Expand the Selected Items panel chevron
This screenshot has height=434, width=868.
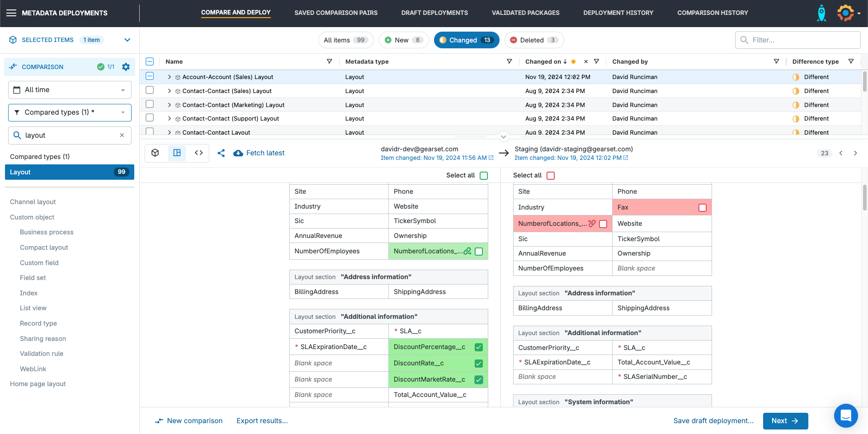[x=127, y=40]
